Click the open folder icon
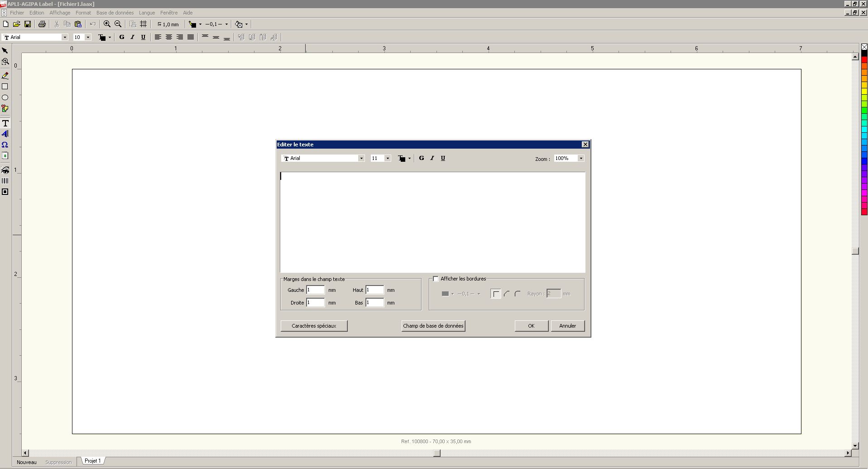 pyautogui.click(x=16, y=24)
